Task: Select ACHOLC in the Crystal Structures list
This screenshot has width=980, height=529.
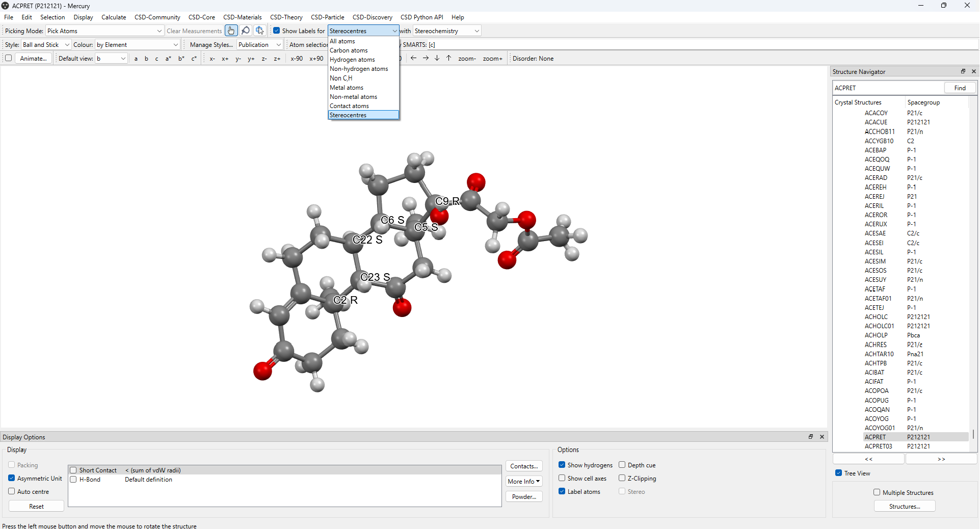Action: click(876, 317)
